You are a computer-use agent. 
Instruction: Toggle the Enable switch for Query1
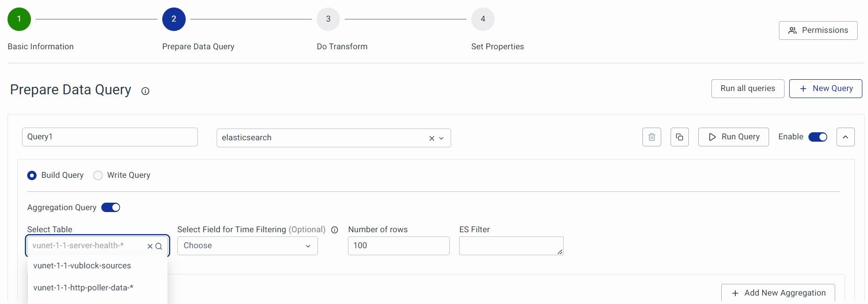818,137
